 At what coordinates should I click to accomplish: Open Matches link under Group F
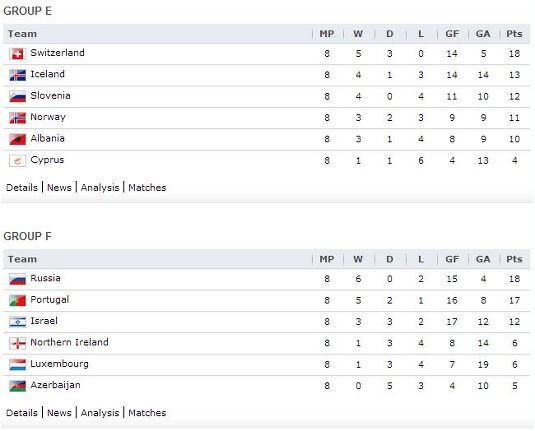click(x=147, y=413)
